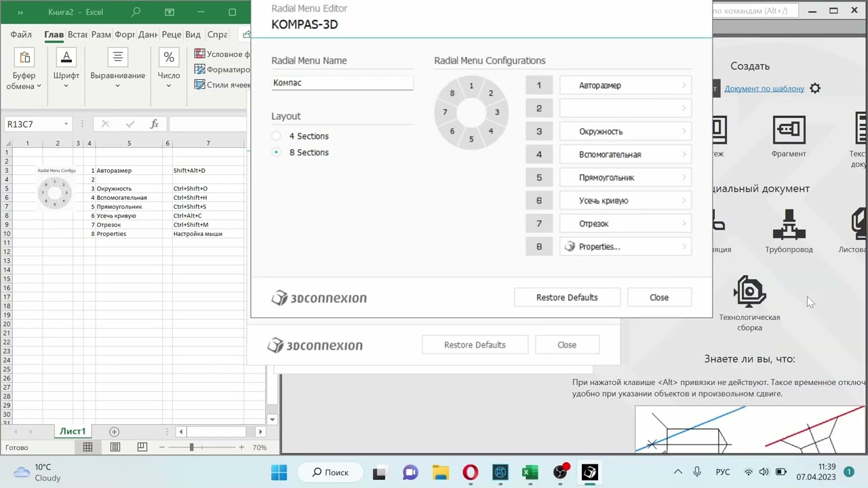Select the Лист1 sheet tab
Screen dimensions: 868x488
(x=73, y=431)
